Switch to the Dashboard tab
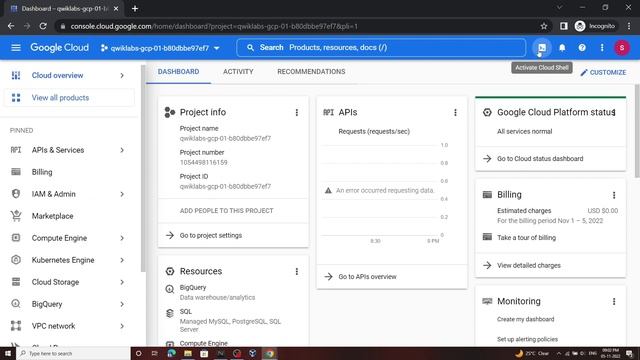Viewport: 640px width, 360px height. coord(178,72)
